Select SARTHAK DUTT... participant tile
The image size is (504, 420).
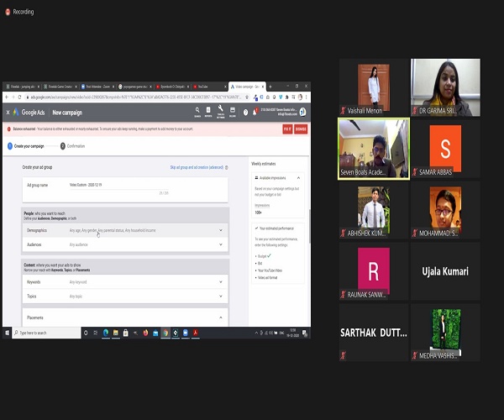click(374, 333)
